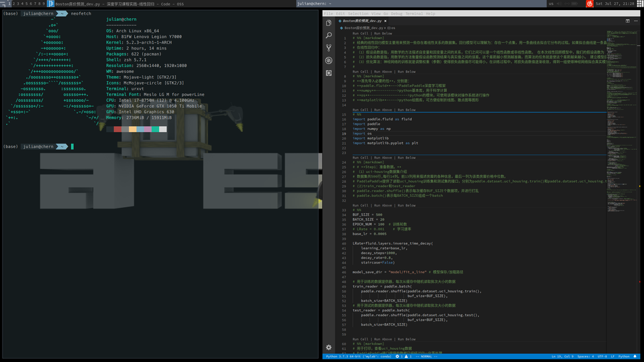The image size is (644, 362).
Task: Click the Split Editor icon
Action: click(628, 21)
